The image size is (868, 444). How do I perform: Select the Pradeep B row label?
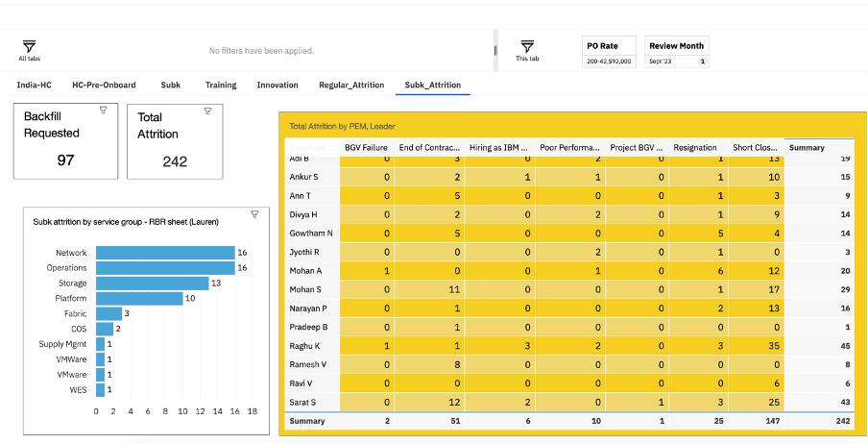[308, 327]
